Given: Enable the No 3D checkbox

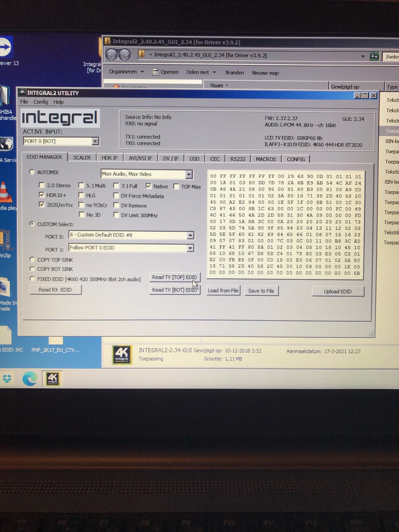Looking at the screenshot, I should pyautogui.click(x=82, y=215).
